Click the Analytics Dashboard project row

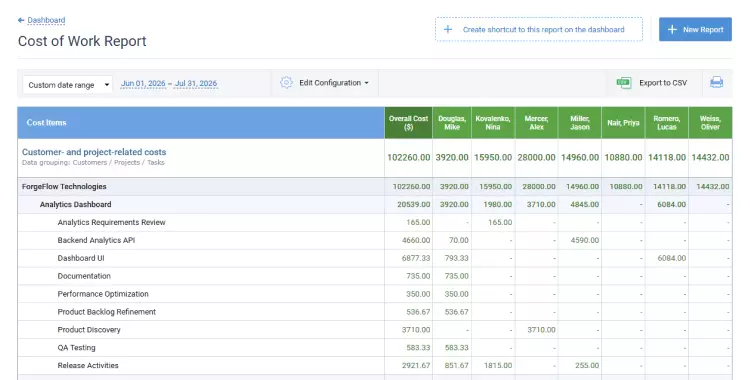375,204
